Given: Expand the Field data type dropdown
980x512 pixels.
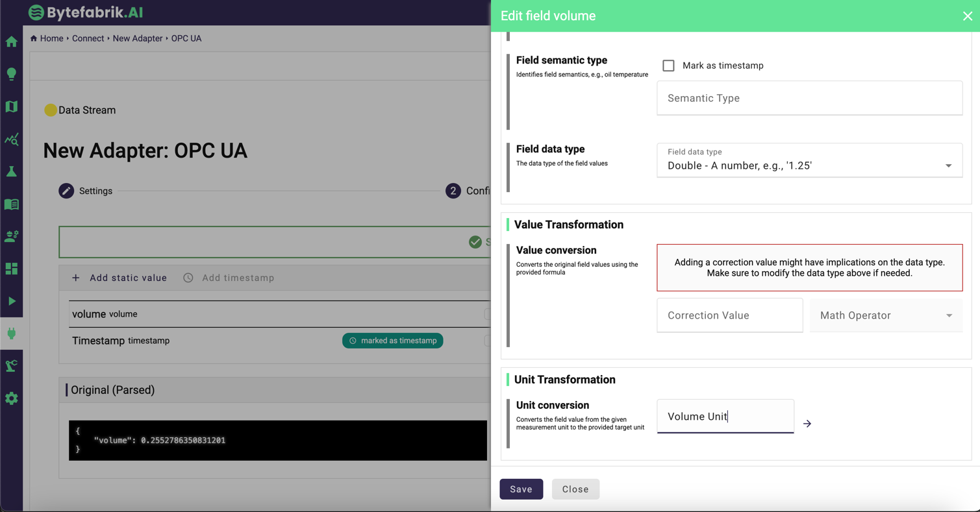Looking at the screenshot, I should click(x=809, y=160).
